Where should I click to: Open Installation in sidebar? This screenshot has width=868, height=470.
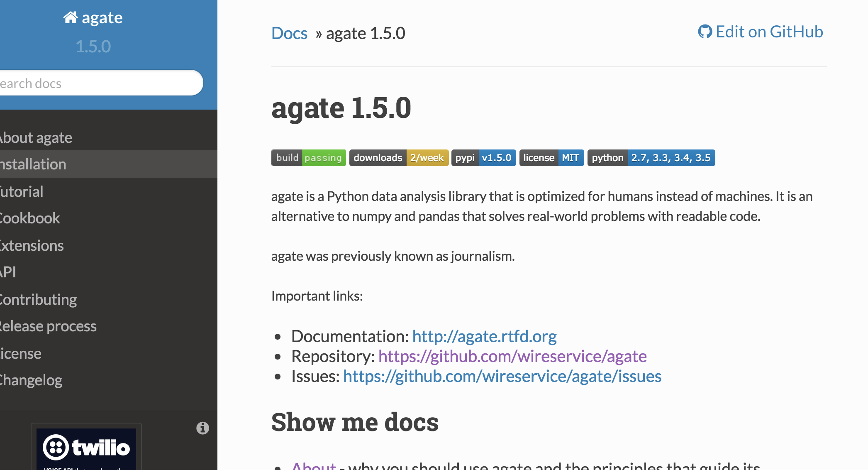(x=109, y=164)
